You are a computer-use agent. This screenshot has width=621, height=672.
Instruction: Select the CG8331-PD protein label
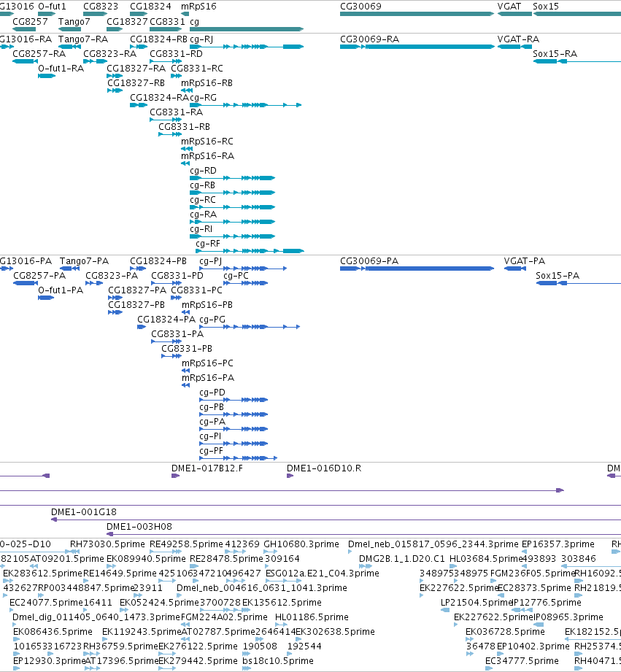click(x=177, y=276)
